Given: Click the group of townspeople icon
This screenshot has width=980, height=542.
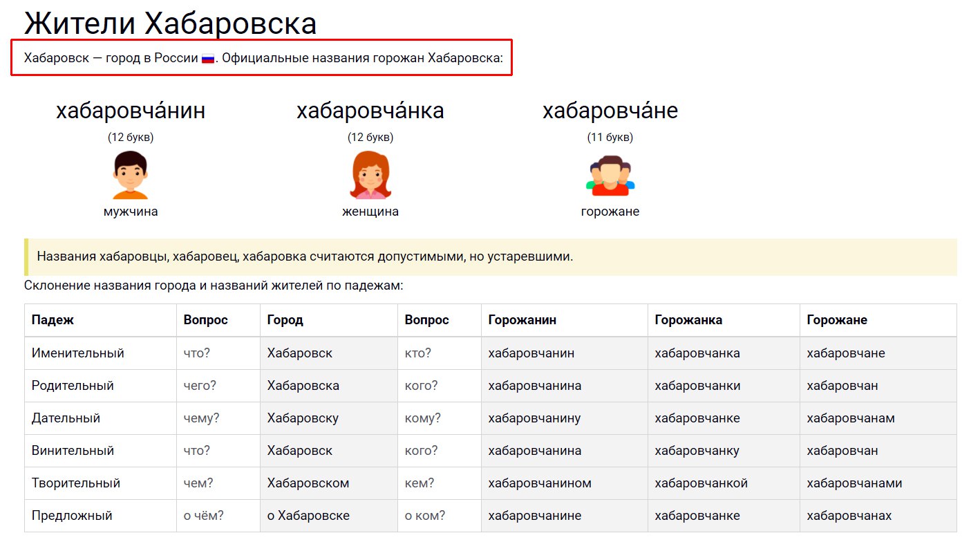Looking at the screenshot, I should tap(610, 175).
